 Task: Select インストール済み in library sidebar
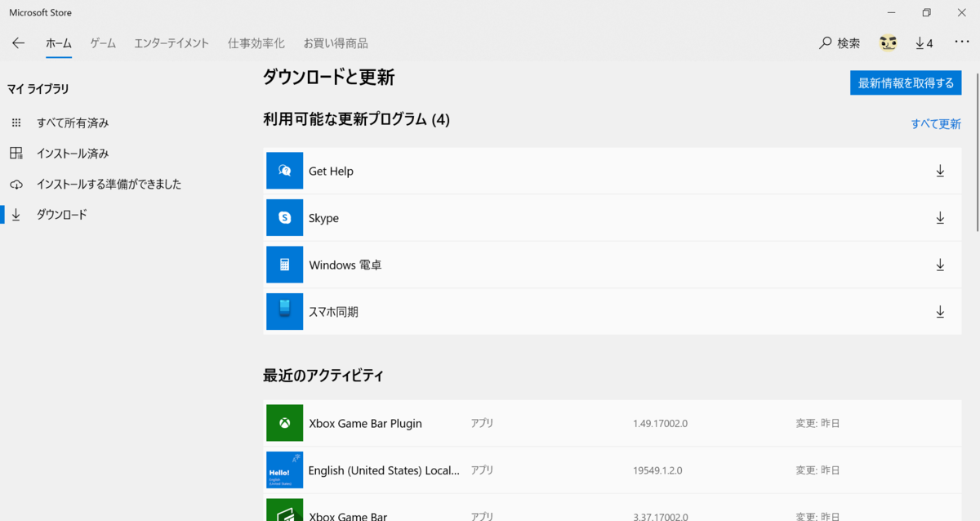(73, 154)
